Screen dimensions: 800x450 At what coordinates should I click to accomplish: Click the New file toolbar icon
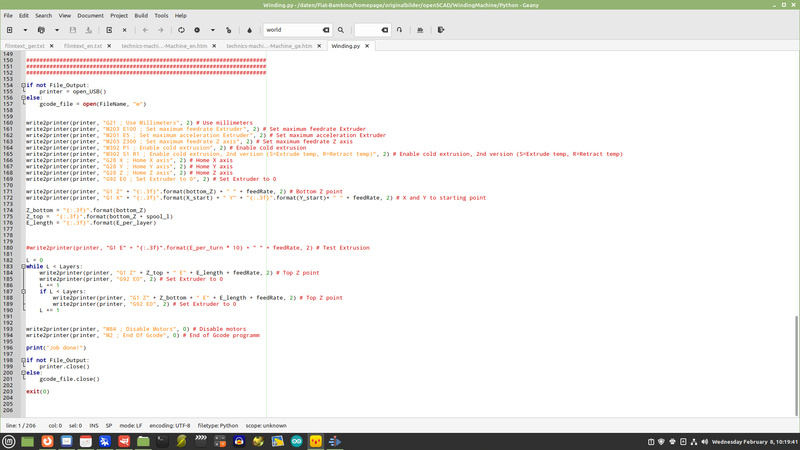tap(9, 30)
